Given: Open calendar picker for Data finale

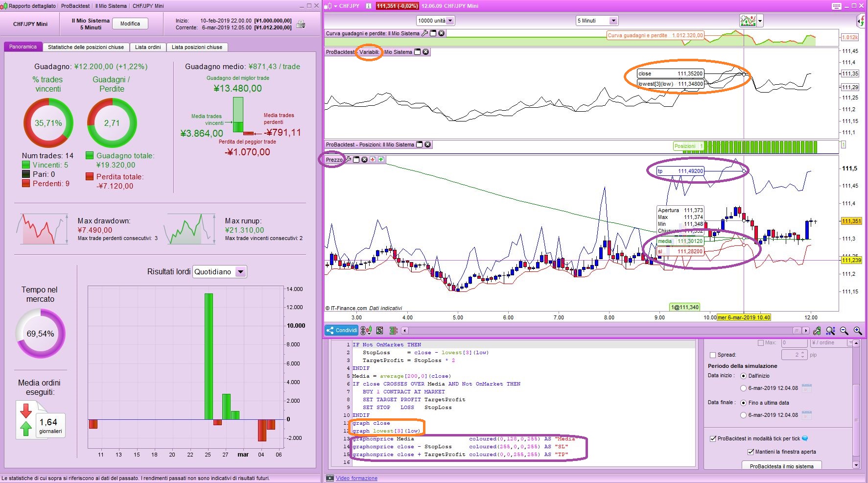Looking at the screenshot, I should pos(807,415).
